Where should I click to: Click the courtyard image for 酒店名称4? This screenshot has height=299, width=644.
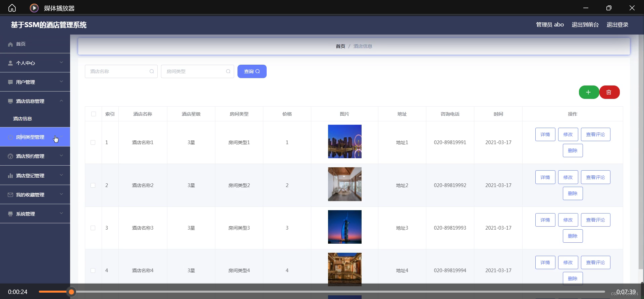[x=345, y=270]
